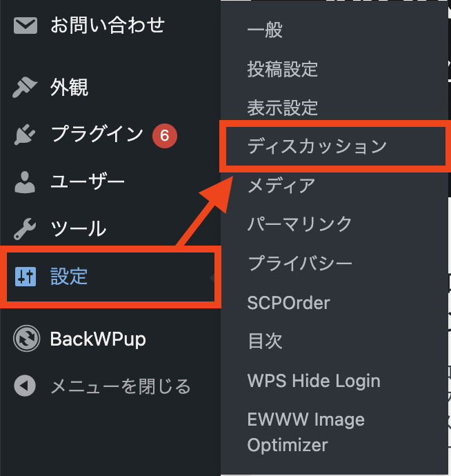The height and width of the screenshot is (476, 451).
Task: Open the メディア settings
Action: click(281, 186)
